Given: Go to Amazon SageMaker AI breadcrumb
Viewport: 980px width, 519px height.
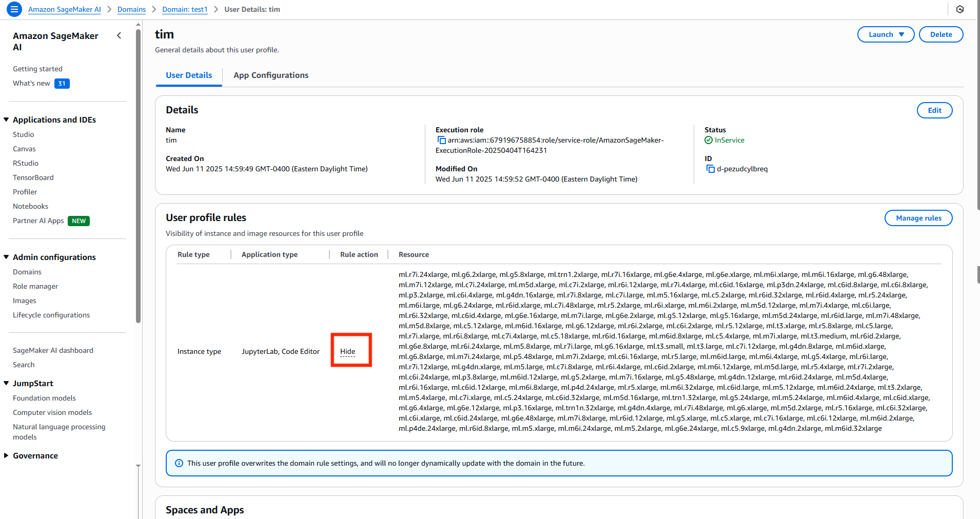Looking at the screenshot, I should click(65, 9).
